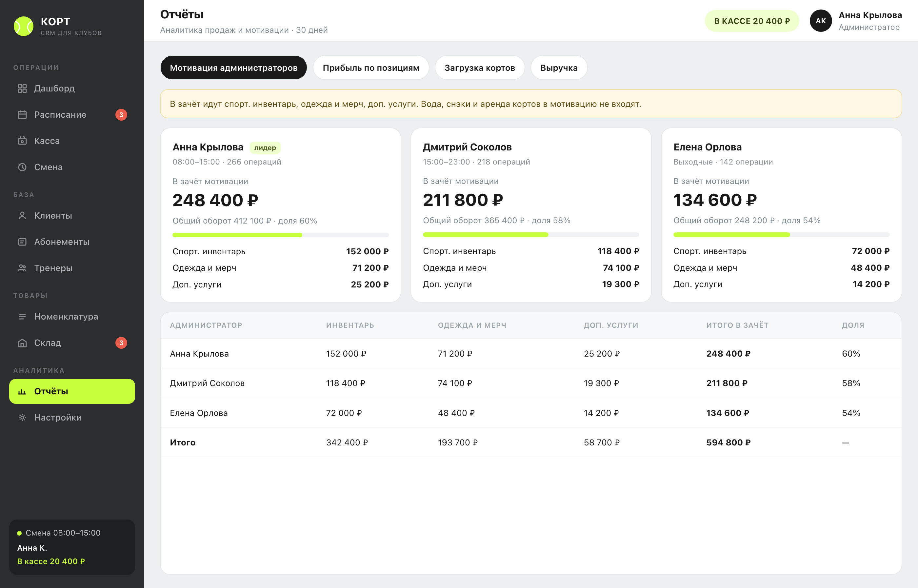The image size is (918, 588).
Task: Go to Расписание section
Action: tap(72, 114)
